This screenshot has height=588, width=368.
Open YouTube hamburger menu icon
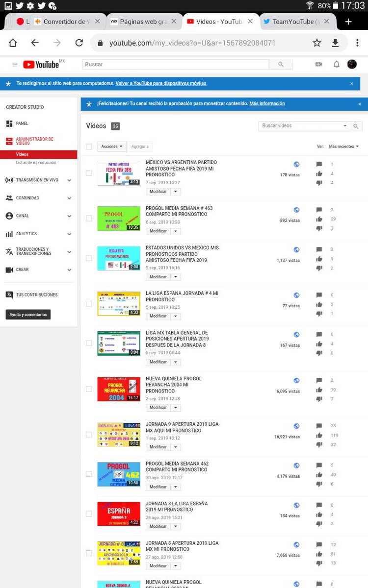click(15, 64)
